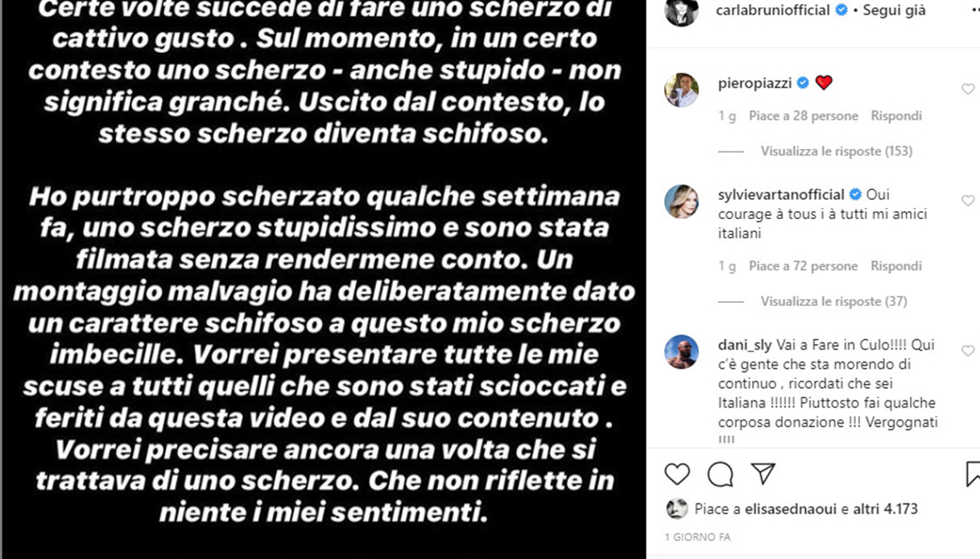Expand Visualizza le risposte (37)
This screenshot has height=559, width=980.
click(x=833, y=301)
